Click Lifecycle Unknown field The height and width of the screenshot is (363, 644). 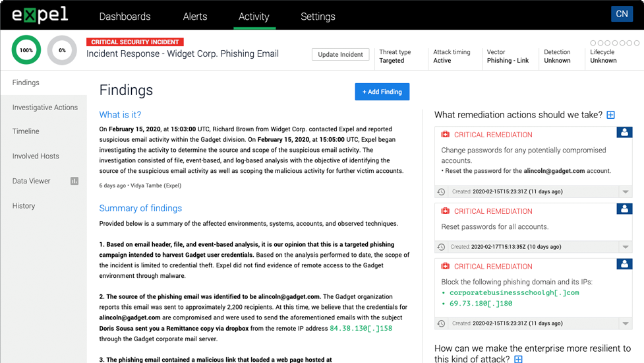(x=603, y=56)
